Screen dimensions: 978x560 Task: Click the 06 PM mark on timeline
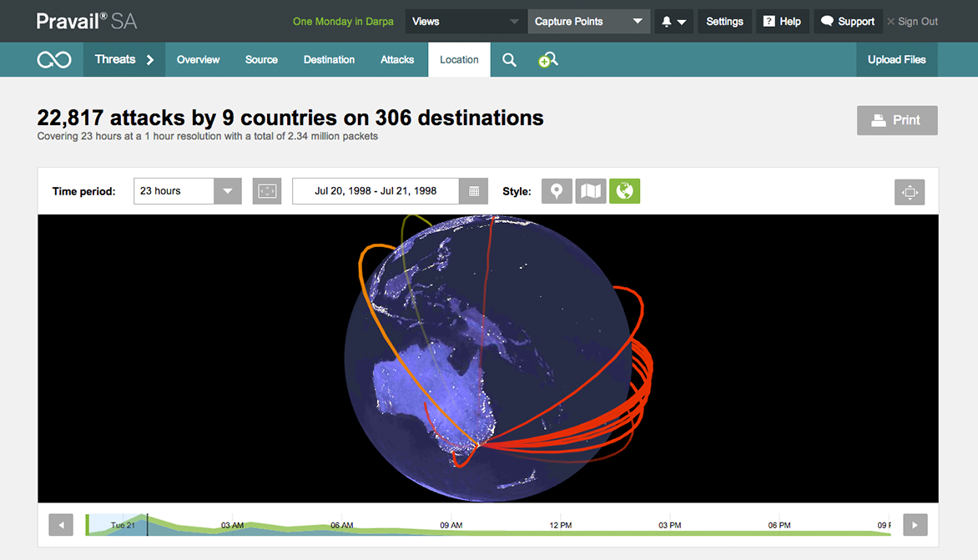(779, 525)
